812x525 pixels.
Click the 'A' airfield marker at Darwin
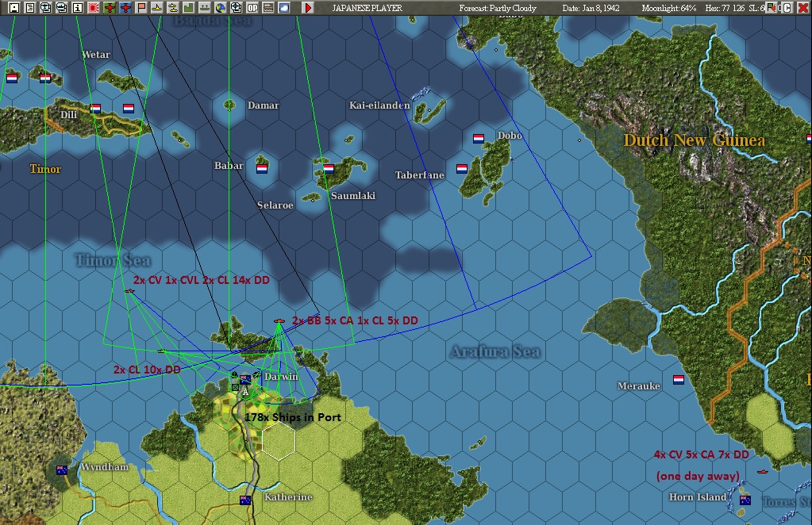245,392
